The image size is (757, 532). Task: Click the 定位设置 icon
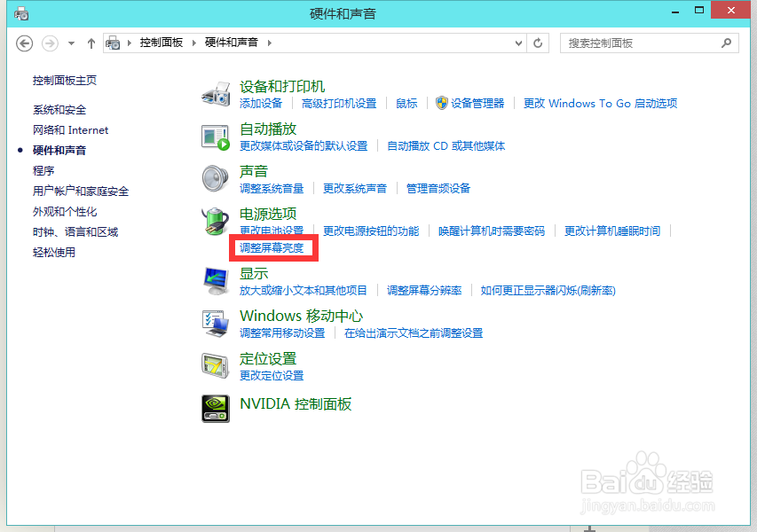point(215,365)
